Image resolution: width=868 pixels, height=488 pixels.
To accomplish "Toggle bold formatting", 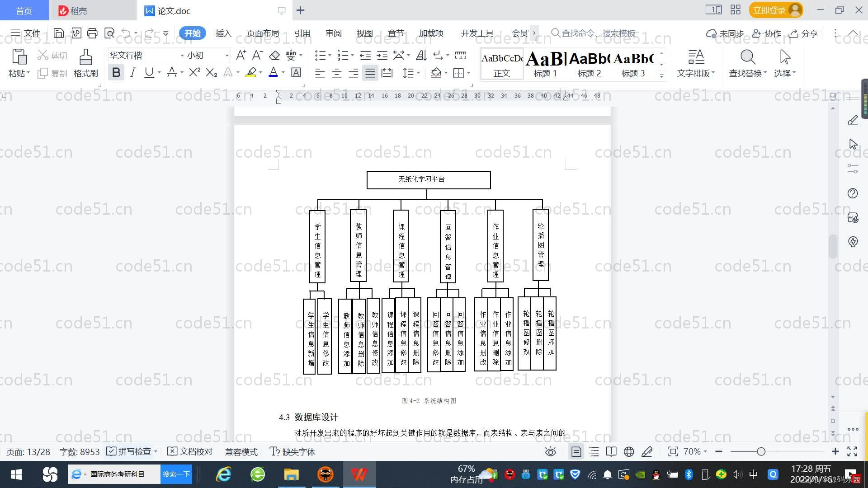I will tap(116, 72).
